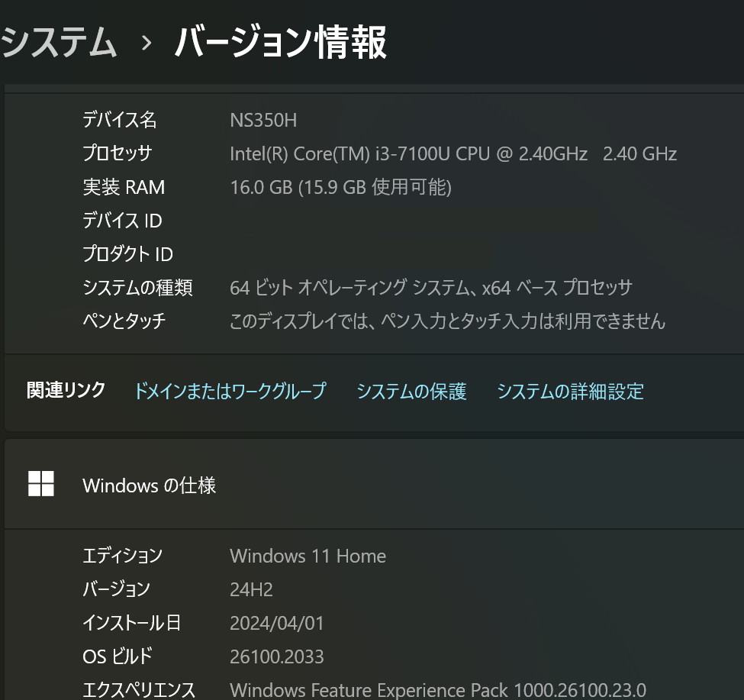Image resolution: width=744 pixels, height=700 pixels.
Task: Click the OS ビルド label
Action: click(x=118, y=656)
